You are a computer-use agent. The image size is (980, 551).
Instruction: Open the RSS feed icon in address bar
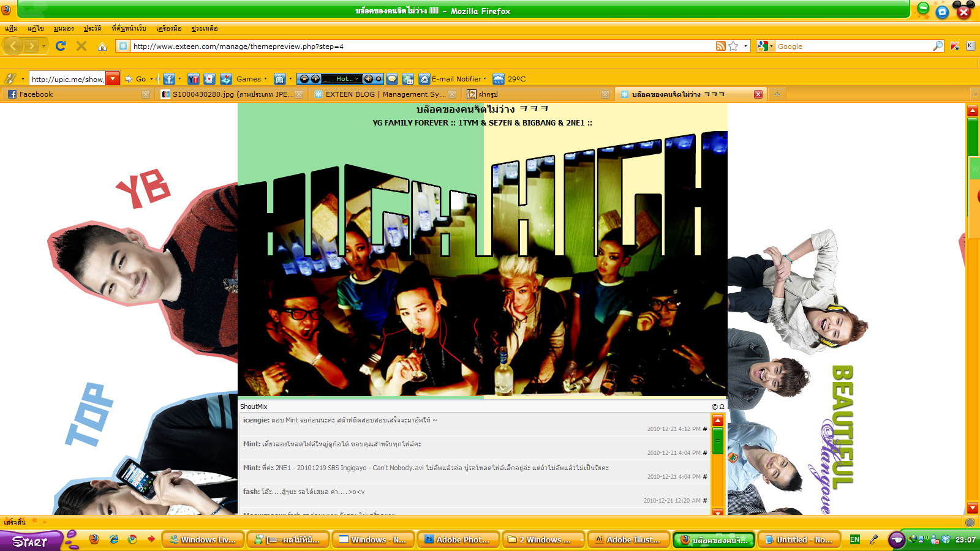[x=721, y=46]
